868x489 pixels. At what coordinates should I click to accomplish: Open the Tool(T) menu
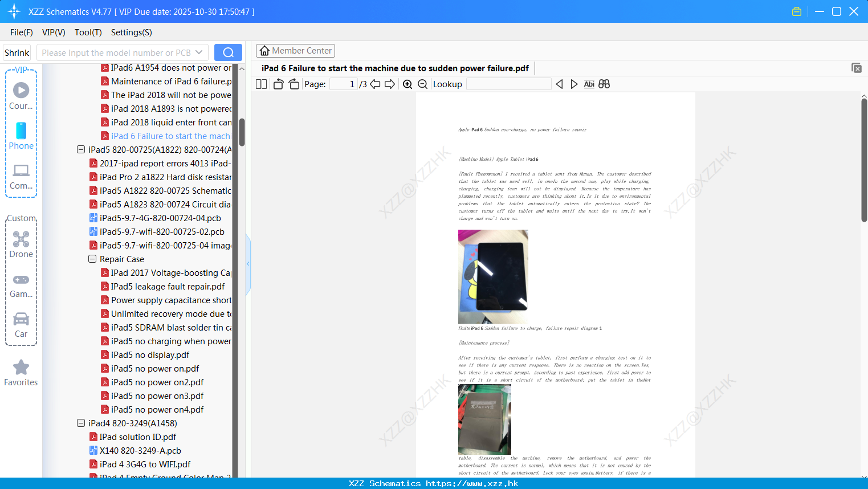pos(88,32)
